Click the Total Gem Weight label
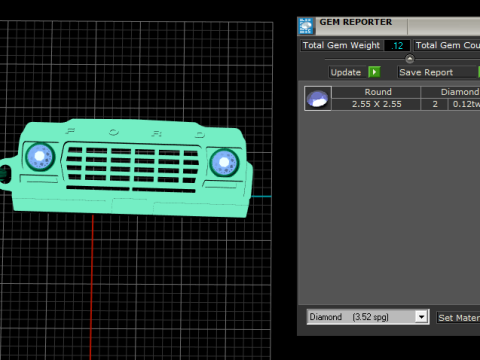The width and height of the screenshot is (480, 360). click(341, 45)
